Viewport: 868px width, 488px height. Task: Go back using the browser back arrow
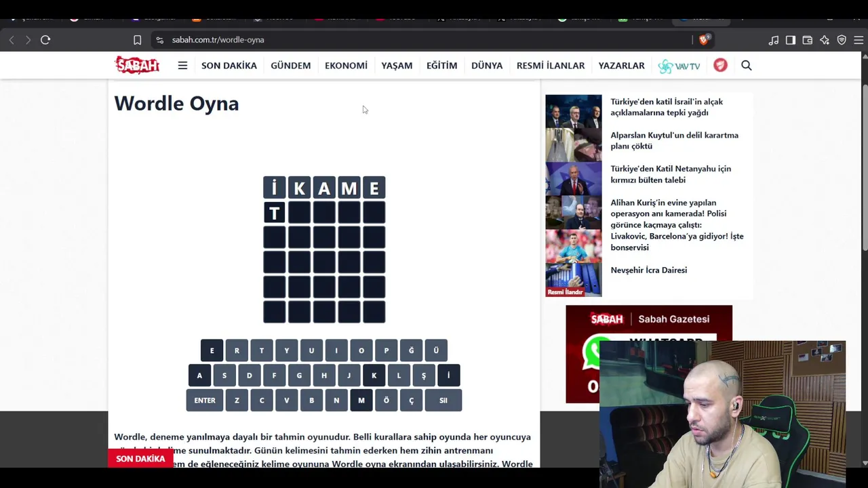click(x=12, y=40)
